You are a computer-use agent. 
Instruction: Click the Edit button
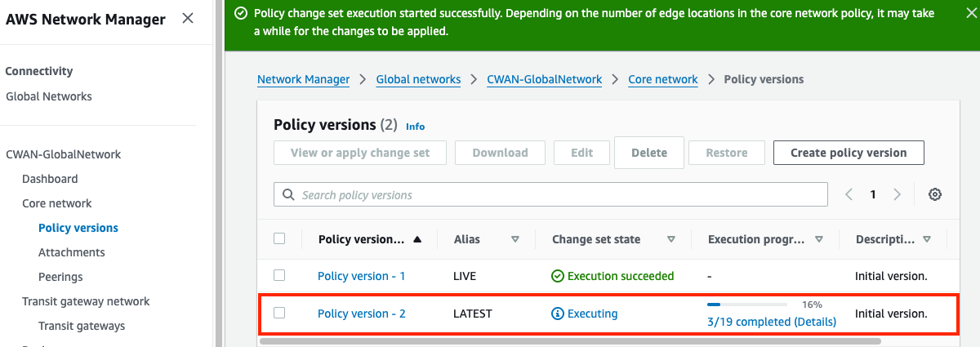[582, 153]
